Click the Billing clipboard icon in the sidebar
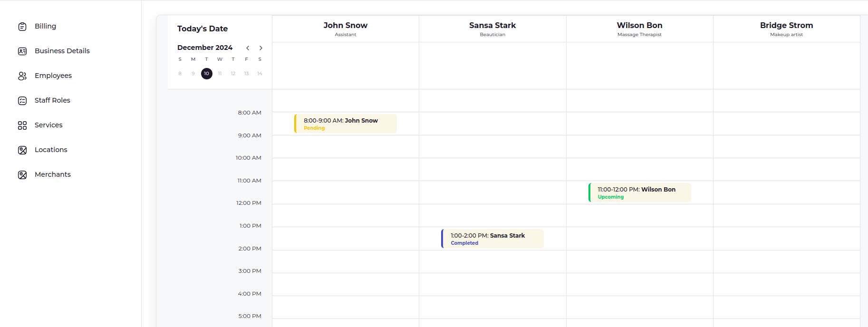The width and height of the screenshot is (868, 327). point(22,26)
